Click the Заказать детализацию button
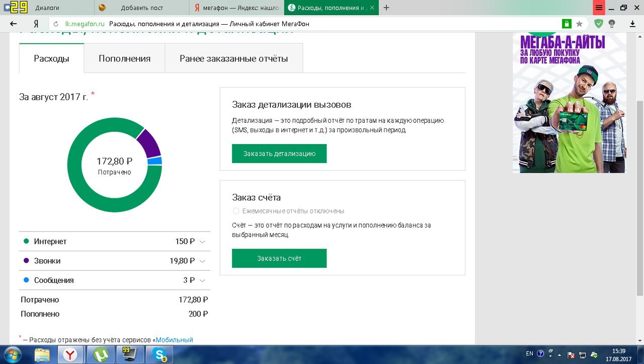 [279, 154]
